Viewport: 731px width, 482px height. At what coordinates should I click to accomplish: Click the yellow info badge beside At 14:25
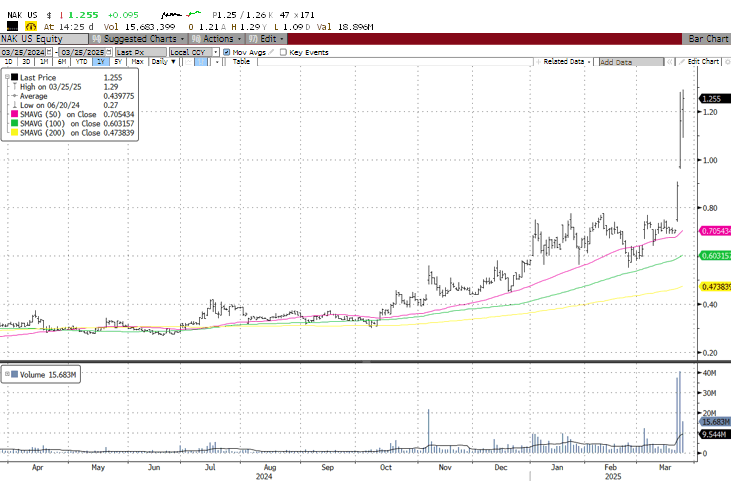31,27
